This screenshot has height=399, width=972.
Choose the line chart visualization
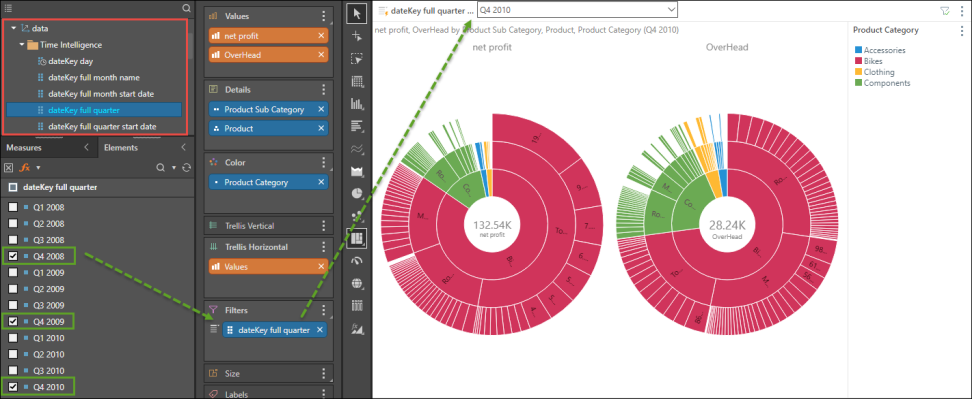(356, 149)
